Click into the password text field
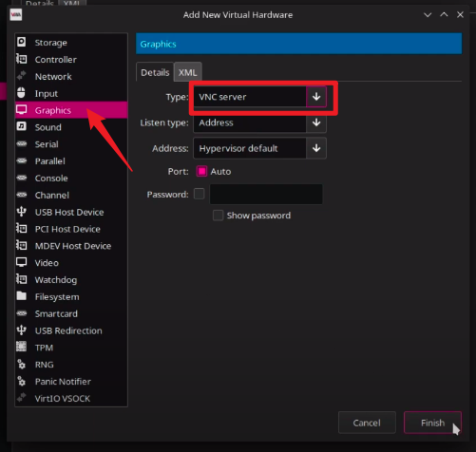Image resolution: width=476 pixels, height=452 pixels. 266,194
